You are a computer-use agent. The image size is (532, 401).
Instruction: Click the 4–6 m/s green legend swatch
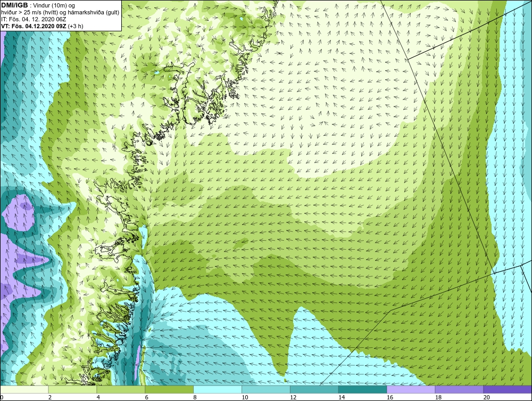click(121, 389)
